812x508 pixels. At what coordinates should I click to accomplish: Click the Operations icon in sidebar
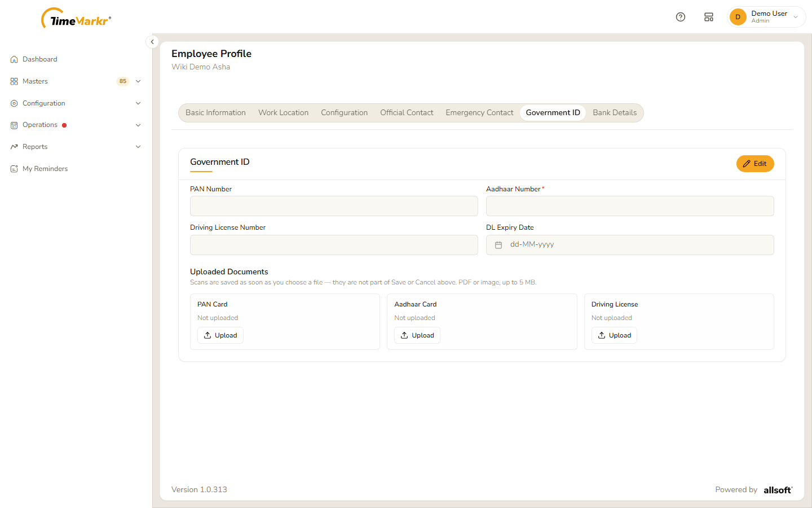(x=14, y=125)
